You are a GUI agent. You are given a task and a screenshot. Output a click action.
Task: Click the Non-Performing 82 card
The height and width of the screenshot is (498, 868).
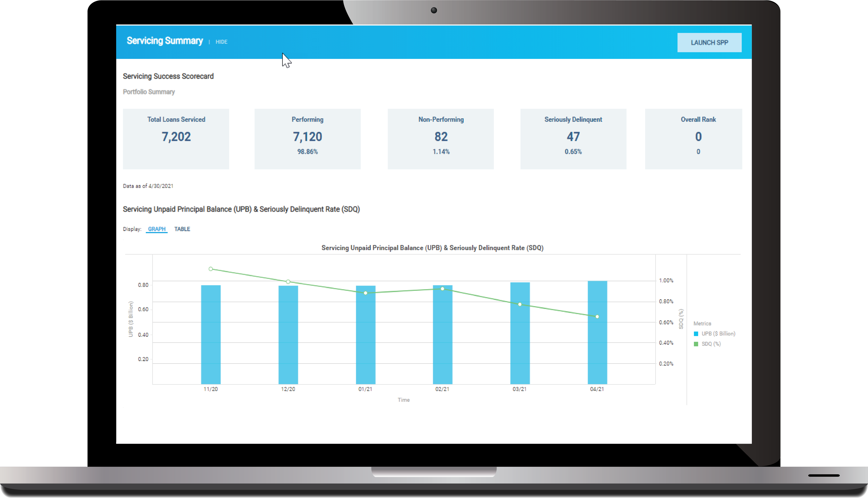(441, 139)
